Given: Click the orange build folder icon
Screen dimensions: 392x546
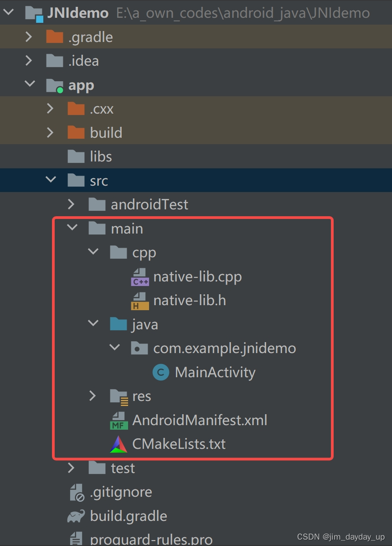Looking at the screenshot, I should click(76, 133).
